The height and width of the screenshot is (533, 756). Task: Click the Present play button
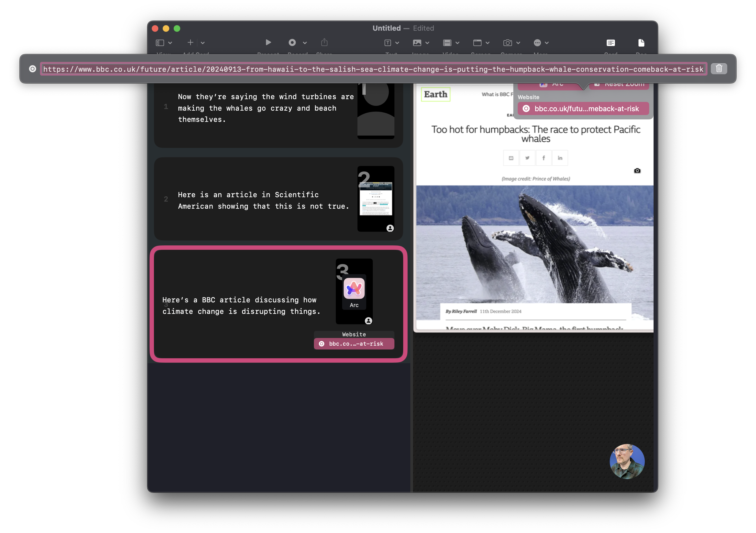pyautogui.click(x=268, y=42)
